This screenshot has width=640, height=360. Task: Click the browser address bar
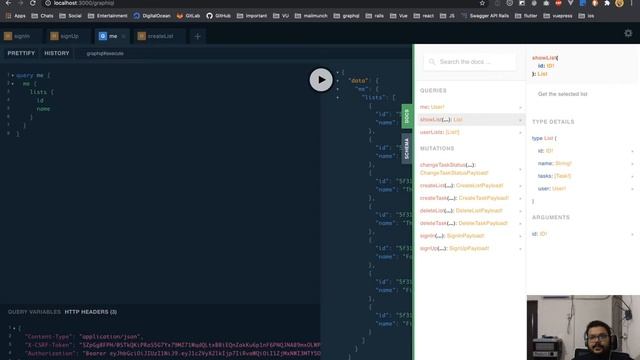click(x=265, y=3)
